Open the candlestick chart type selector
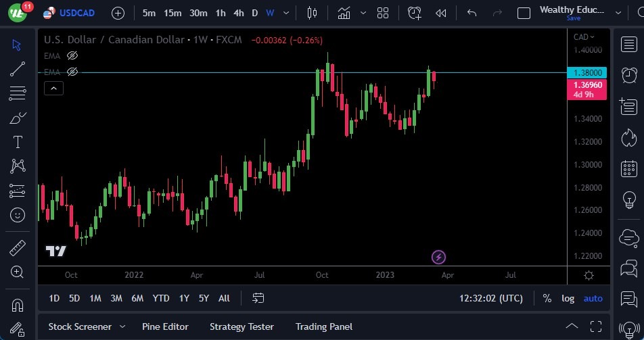Image resolution: width=644 pixels, height=340 pixels. pyautogui.click(x=312, y=13)
